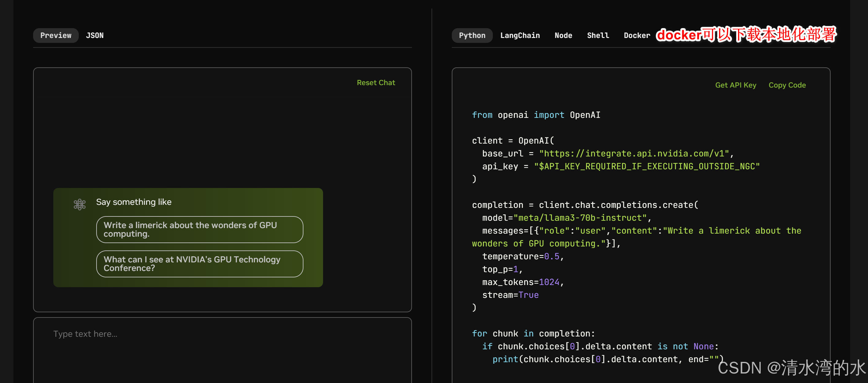The image size is (868, 383).
Task: Click Get API Key
Action: (x=735, y=85)
